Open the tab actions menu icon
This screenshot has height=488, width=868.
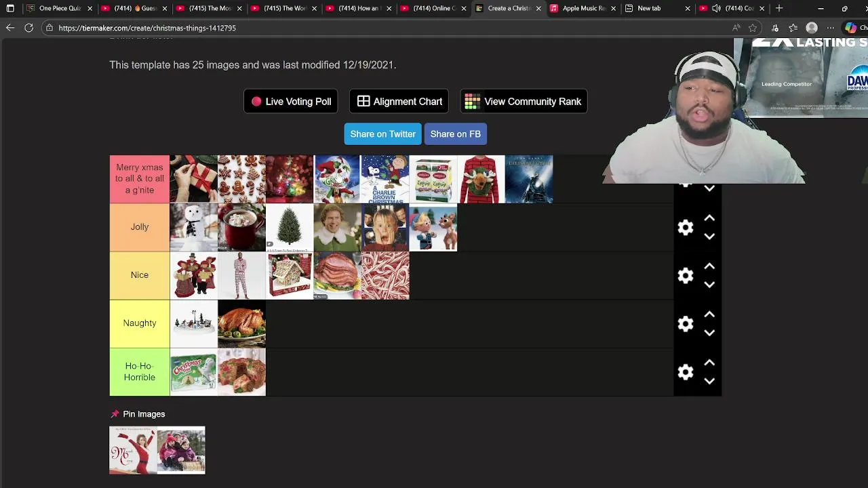point(10,8)
